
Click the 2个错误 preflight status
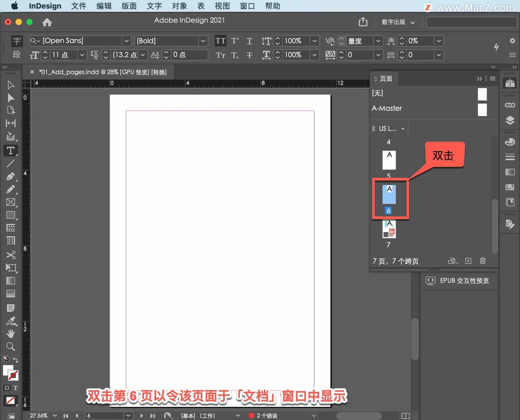coord(266,415)
